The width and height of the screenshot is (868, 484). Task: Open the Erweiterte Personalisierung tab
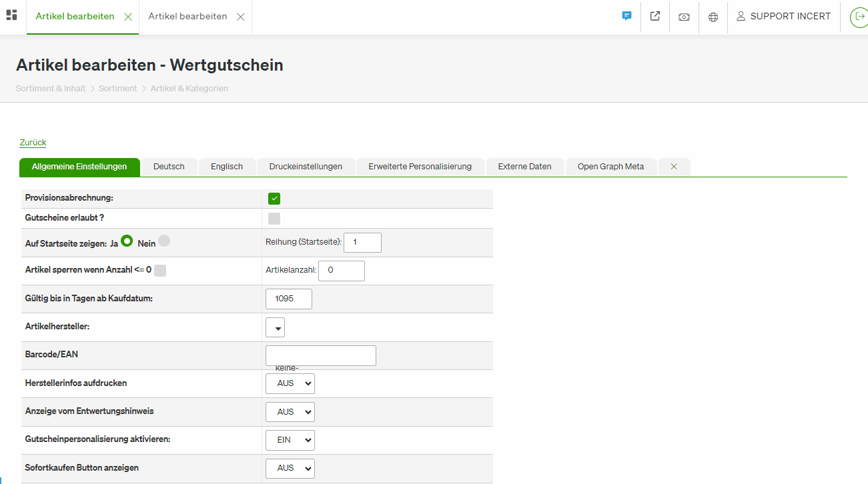(x=420, y=167)
